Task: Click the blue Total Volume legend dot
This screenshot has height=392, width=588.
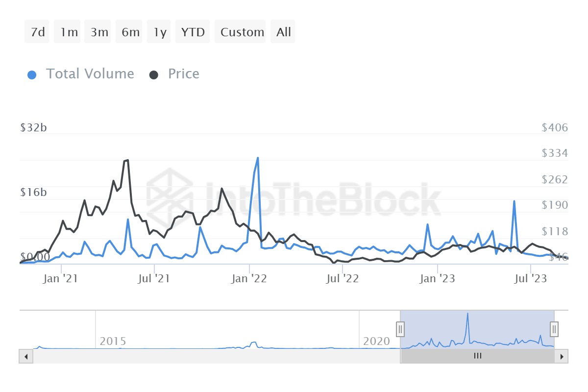Action: pyautogui.click(x=32, y=73)
